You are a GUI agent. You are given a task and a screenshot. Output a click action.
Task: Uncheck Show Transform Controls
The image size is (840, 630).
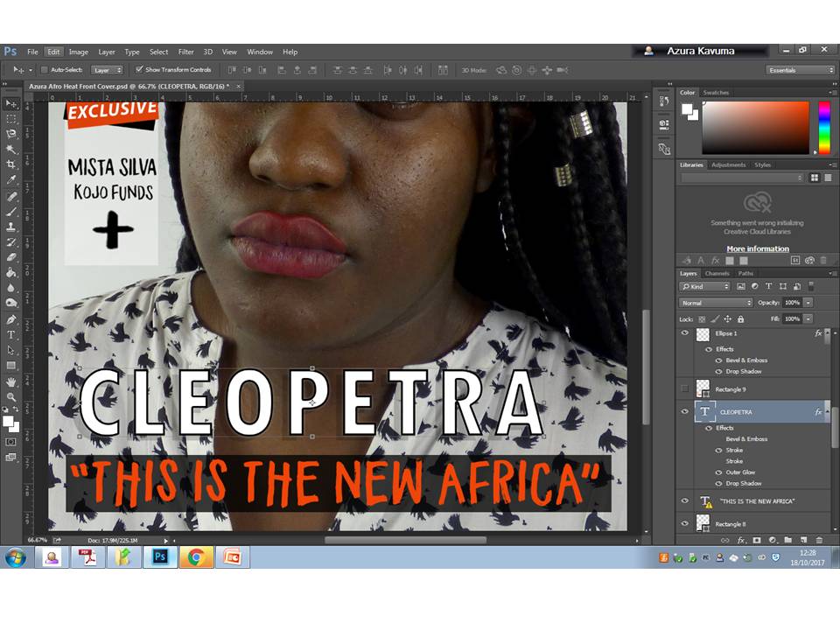139,70
